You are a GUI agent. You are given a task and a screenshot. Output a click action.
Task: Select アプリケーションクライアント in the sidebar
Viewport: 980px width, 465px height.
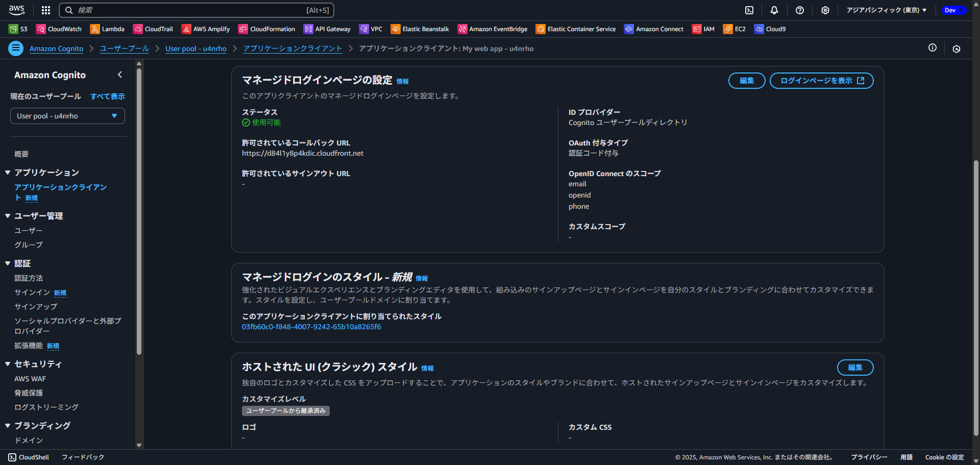[60, 192]
